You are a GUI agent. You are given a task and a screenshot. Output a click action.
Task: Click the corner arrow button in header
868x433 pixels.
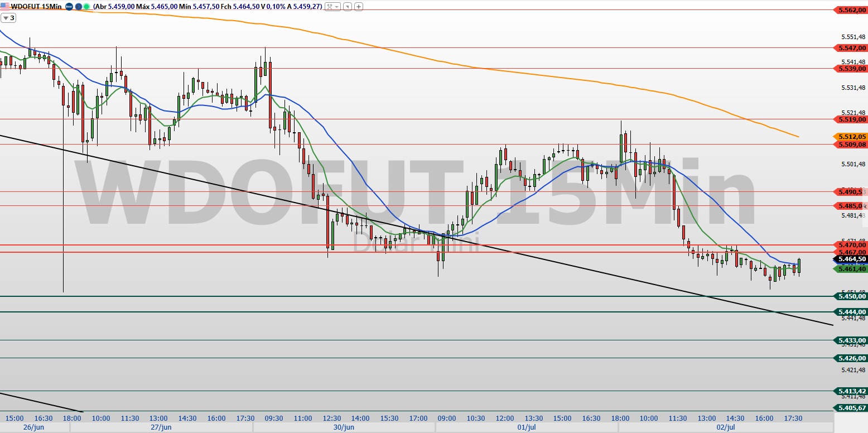point(348,7)
